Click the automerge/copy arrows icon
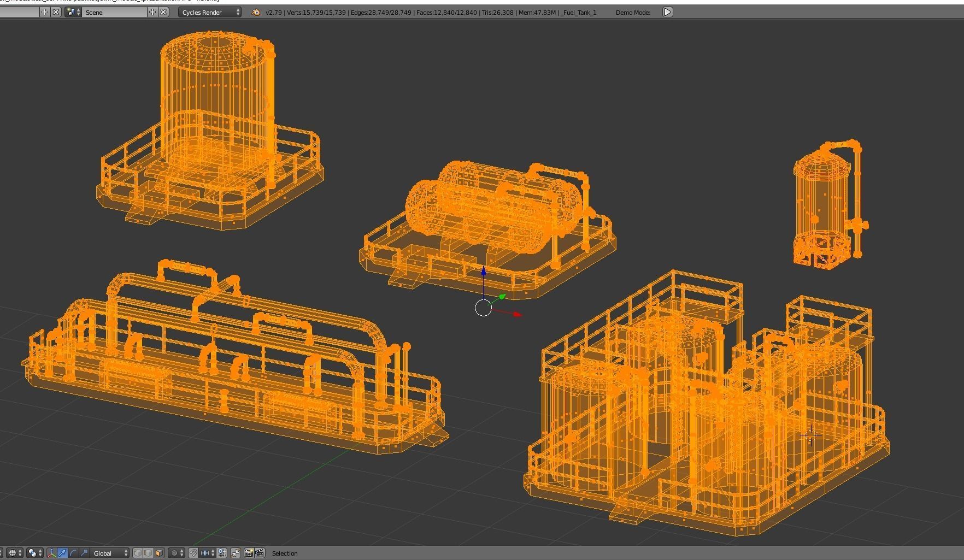The width and height of the screenshot is (964, 560). [236, 553]
